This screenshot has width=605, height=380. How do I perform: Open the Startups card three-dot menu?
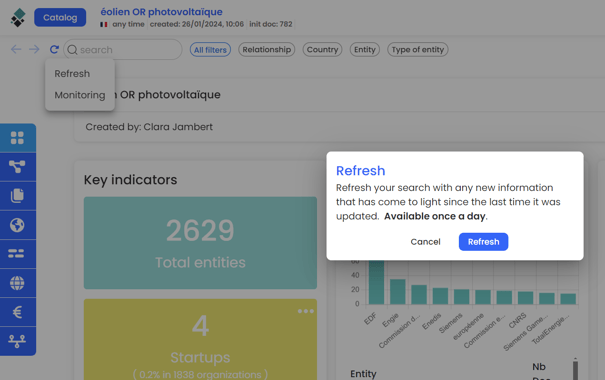(306, 311)
